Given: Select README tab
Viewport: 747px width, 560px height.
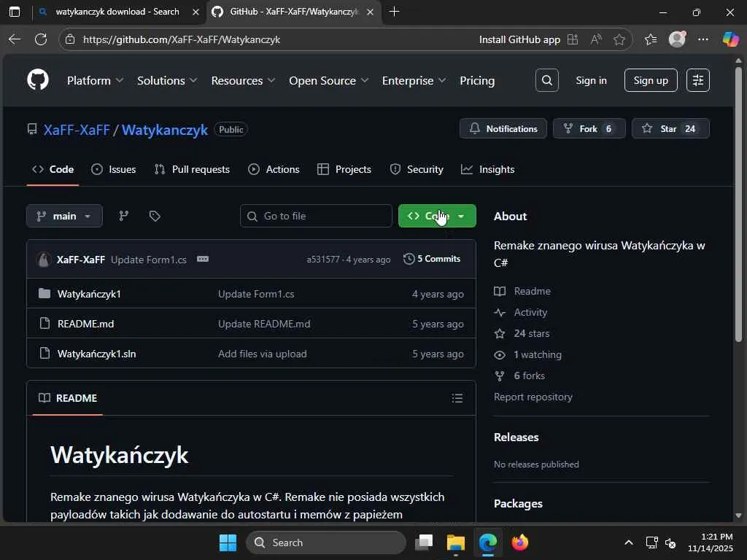Looking at the screenshot, I should tap(68, 398).
